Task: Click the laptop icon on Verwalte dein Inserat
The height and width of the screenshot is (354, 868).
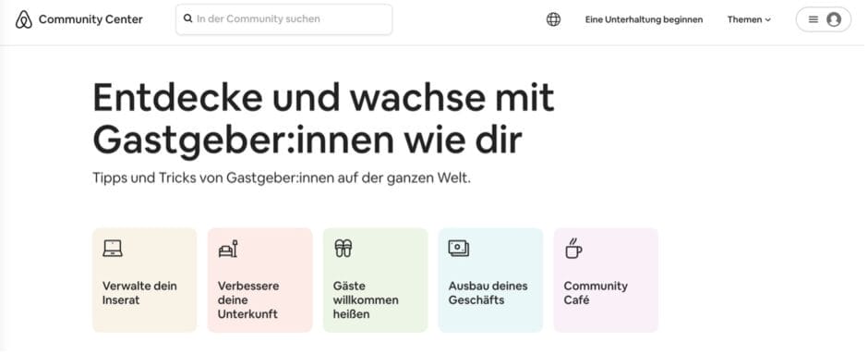Action: tap(113, 249)
